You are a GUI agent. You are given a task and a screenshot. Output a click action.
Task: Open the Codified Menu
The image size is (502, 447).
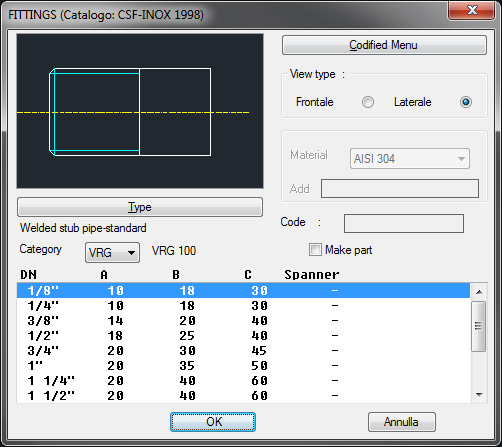(x=384, y=45)
